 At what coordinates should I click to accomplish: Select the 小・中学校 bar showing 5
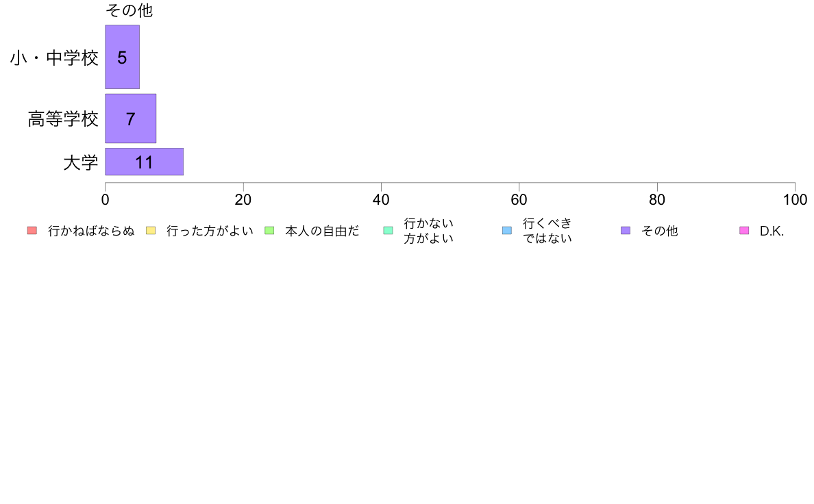(x=123, y=57)
